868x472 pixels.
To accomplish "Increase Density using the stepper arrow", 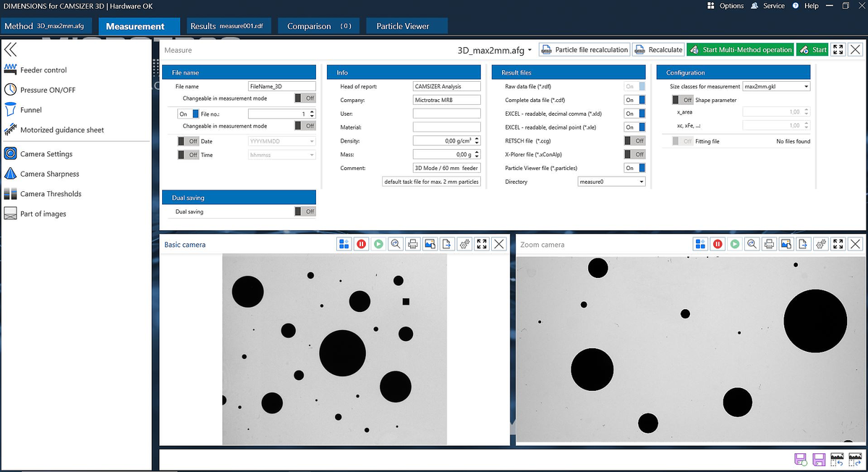I will coord(477,138).
